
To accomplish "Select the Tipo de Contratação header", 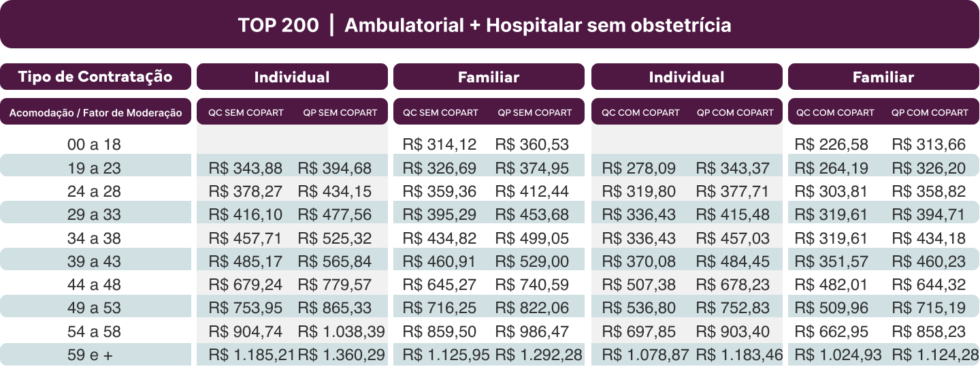I will pyautogui.click(x=95, y=77).
